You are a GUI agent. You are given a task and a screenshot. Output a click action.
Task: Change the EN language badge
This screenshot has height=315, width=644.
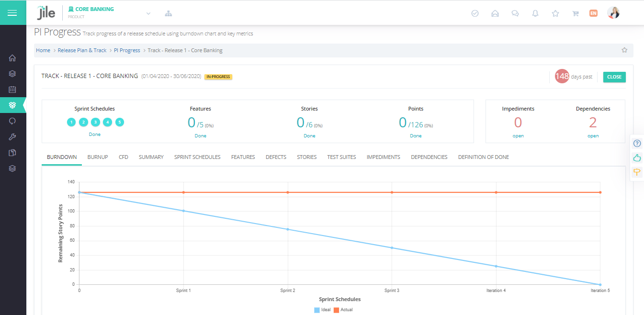click(x=593, y=13)
